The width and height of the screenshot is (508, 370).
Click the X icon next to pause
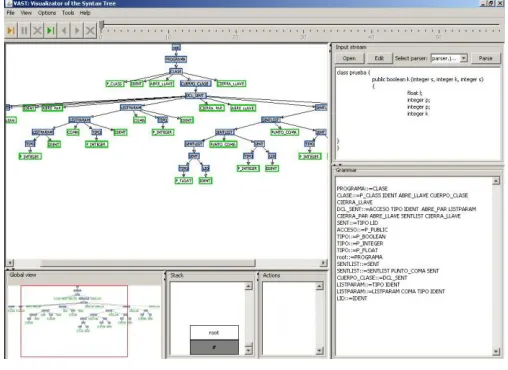[x=37, y=31]
